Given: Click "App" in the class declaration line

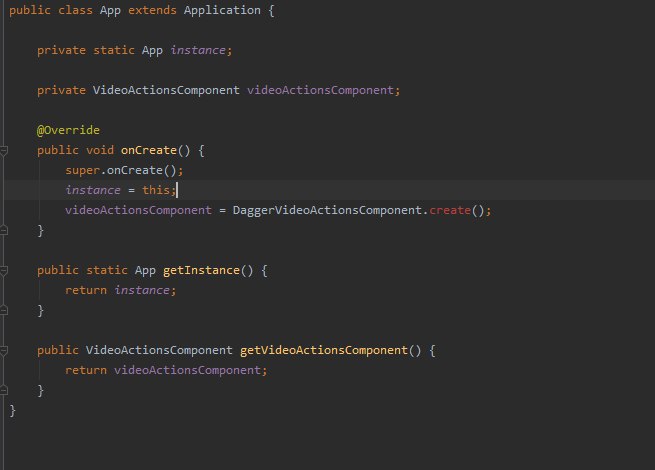Looking at the screenshot, I should (x=110, y=10).
